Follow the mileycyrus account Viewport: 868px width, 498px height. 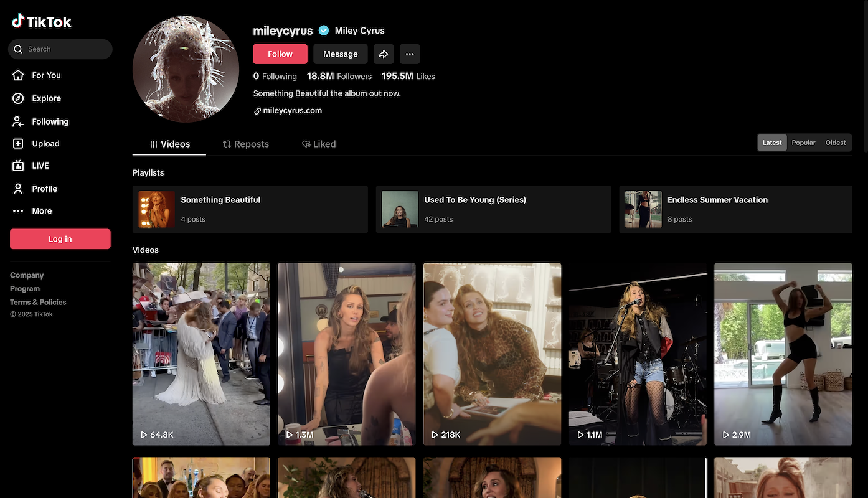[x=280, y=54]
